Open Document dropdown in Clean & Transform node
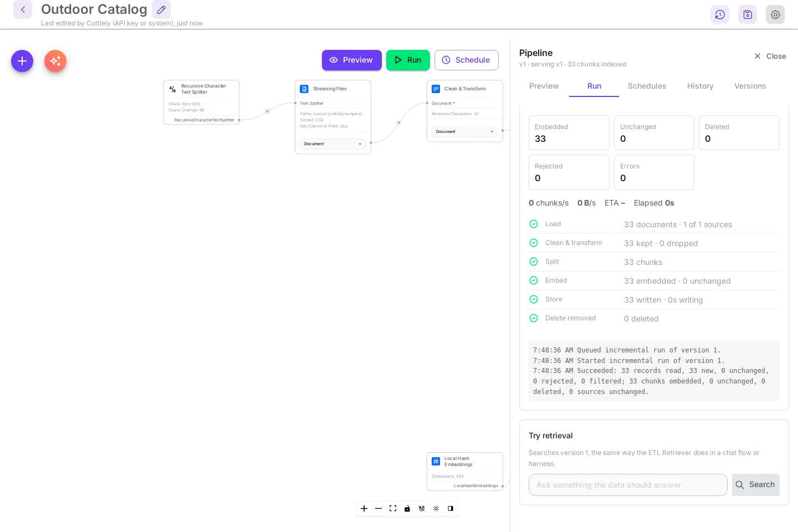Viewport: 798px width, 532px height. click(x=465, y=131)
